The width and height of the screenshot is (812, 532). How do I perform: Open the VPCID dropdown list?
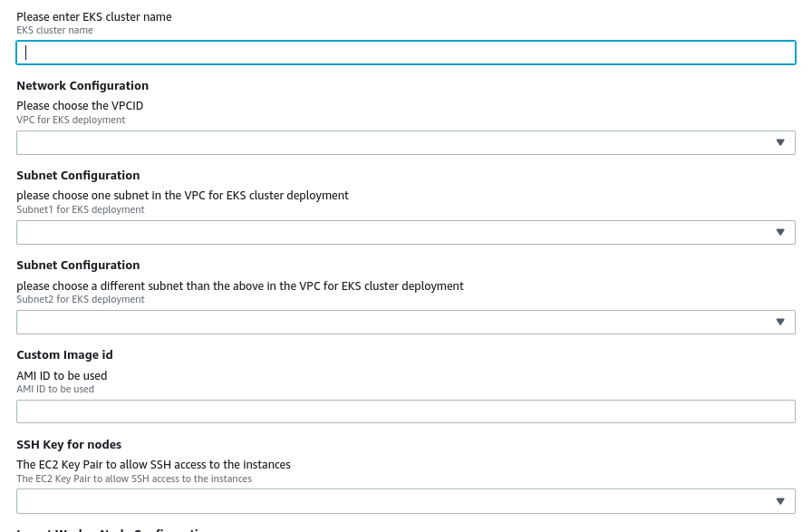405,142
